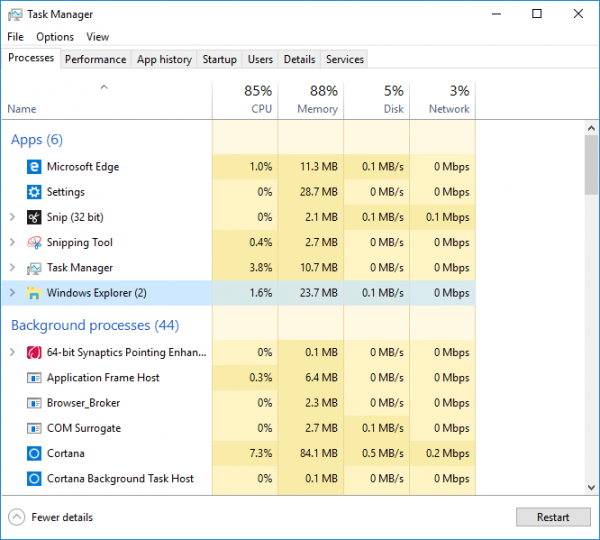Click Cortana's 7.3% CPU value

pos(261,454)
